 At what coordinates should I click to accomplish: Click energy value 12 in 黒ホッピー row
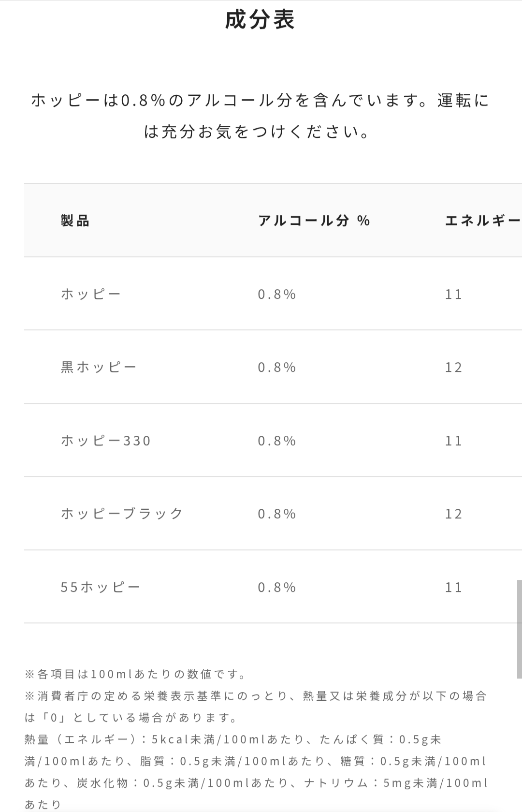coord(453,368)
